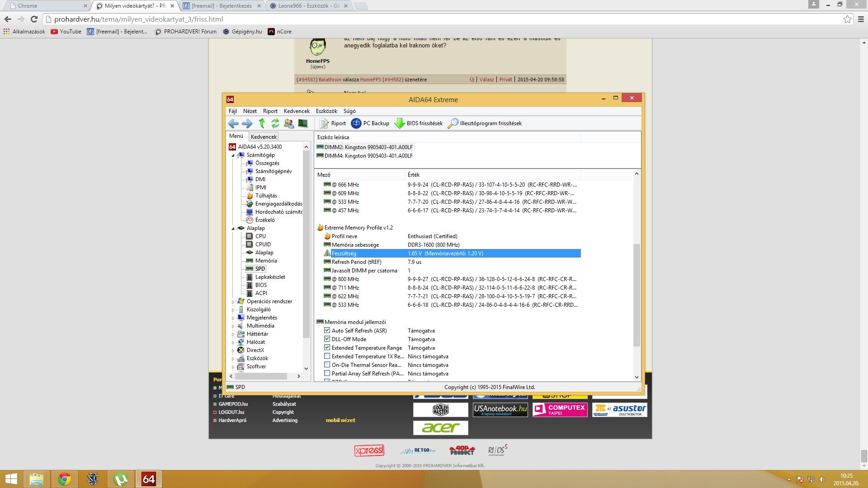
Task: Click the details list vertical scrollbar thumb
Action: [x=637, y=295]
